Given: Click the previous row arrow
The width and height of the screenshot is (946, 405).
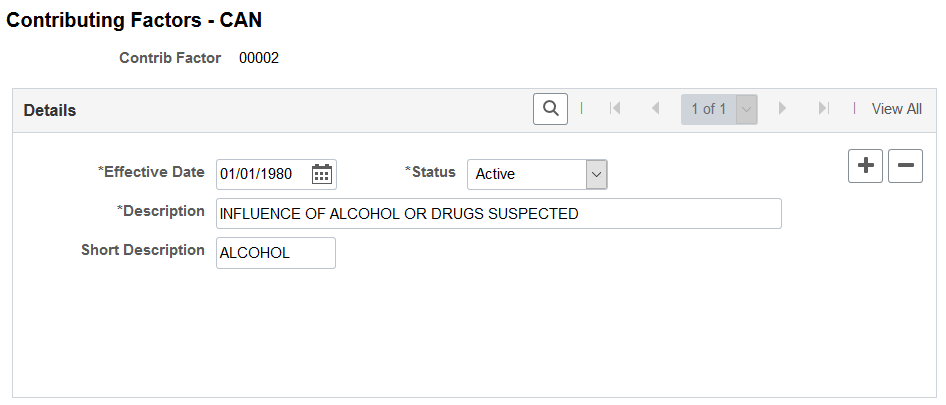Looking at the screenshot, I should 655,109.
